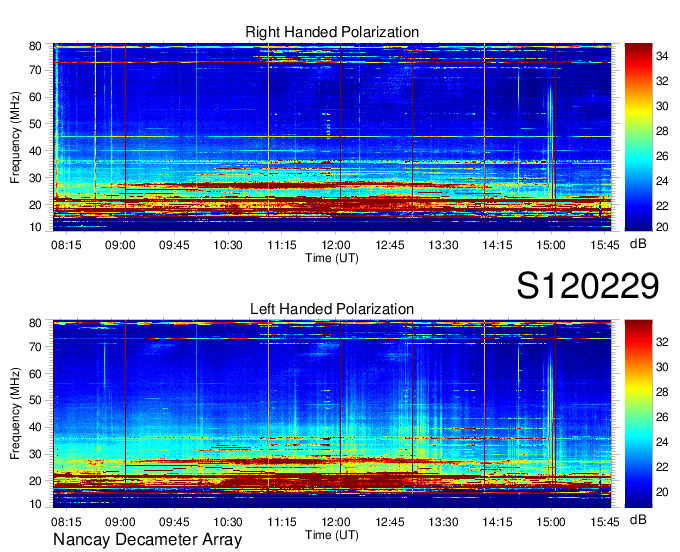The width and height of the screenshot is (680, 552).
Task: Click the 20 MHz tick of Left Handed plot
Action: point(35,481)
